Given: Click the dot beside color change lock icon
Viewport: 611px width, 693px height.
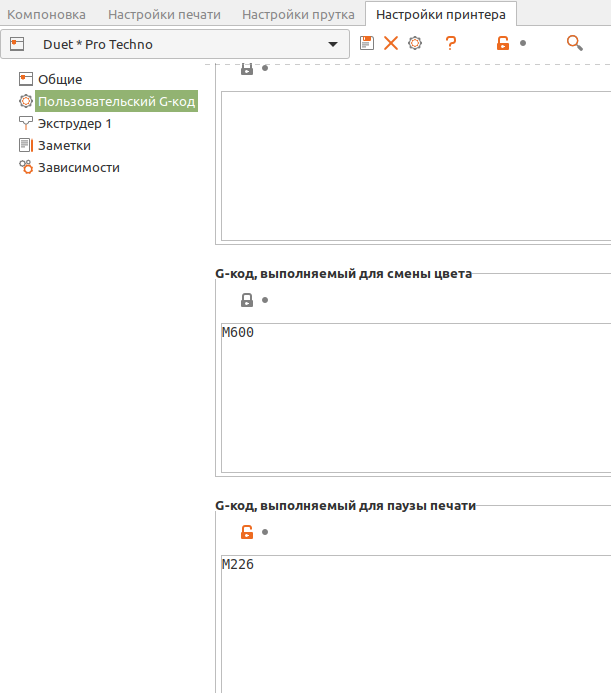Looking at the screenshot, I should tap(265, 300).
